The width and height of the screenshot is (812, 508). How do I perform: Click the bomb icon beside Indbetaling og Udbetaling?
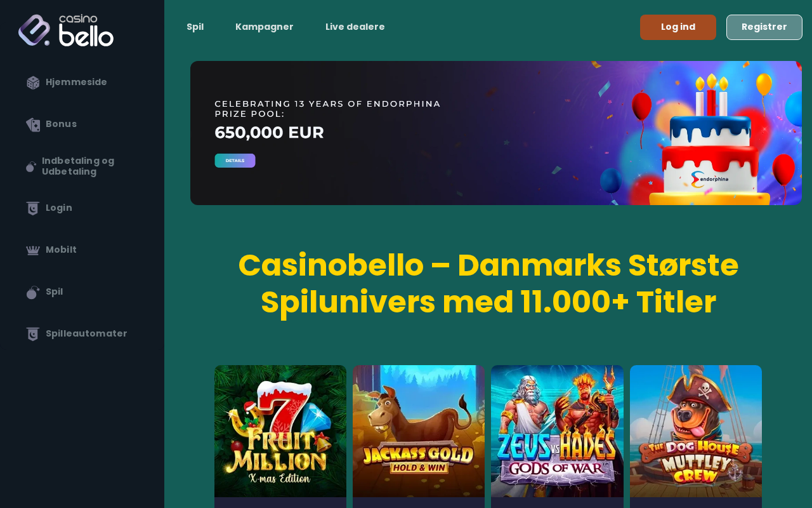pyautogui.click(x=31, y=166)
